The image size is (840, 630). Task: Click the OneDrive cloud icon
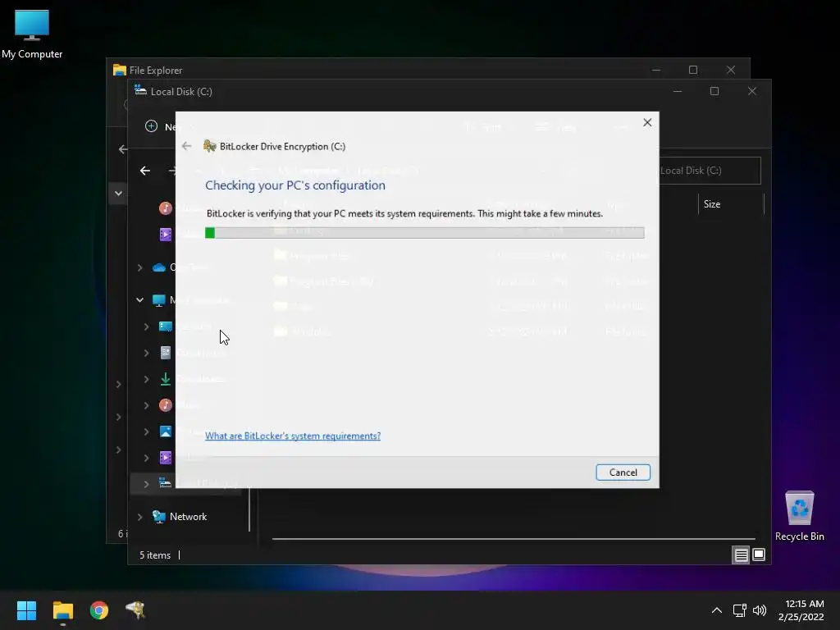coord(159,267)
